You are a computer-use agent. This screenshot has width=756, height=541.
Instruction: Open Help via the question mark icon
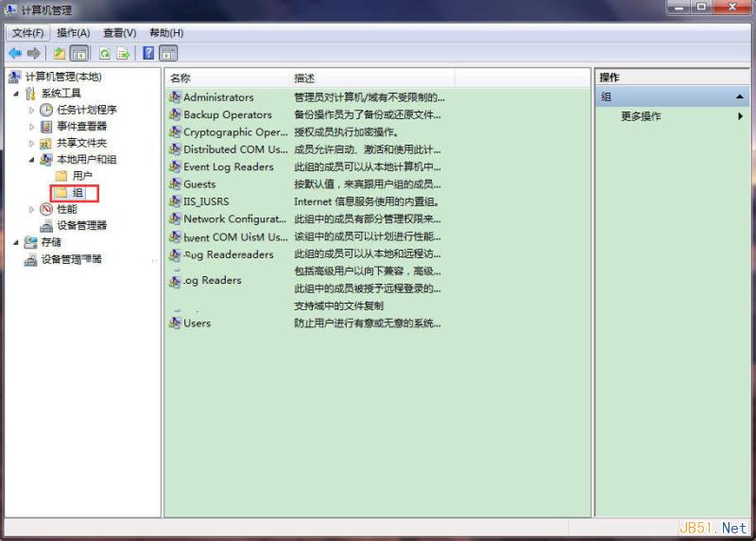148,53
